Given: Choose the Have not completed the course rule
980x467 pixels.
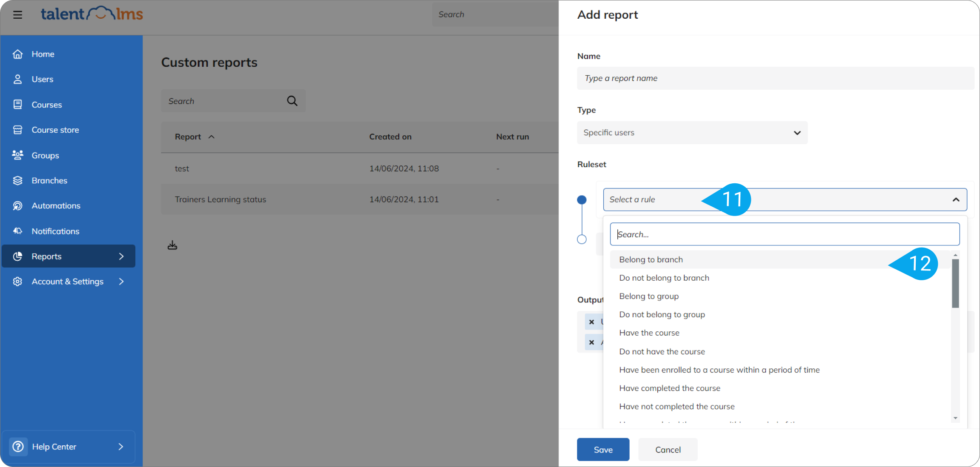Looking at the screenshot, I should [x=780, y=406].
